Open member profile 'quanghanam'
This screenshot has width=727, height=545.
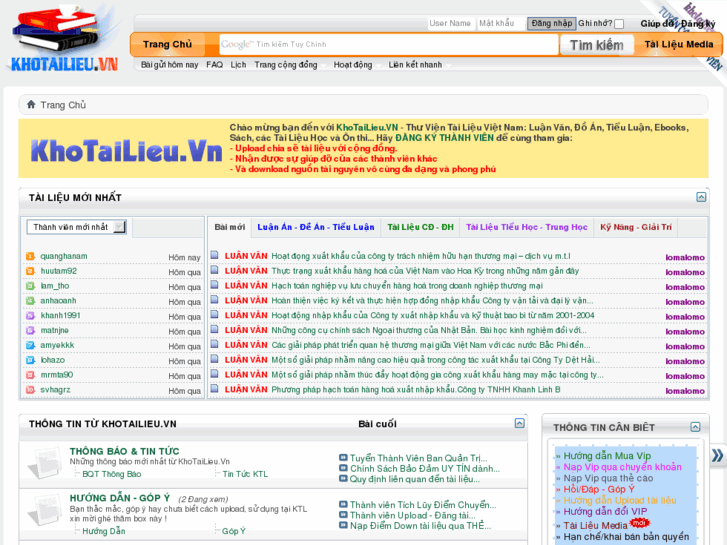pos(64,256)
